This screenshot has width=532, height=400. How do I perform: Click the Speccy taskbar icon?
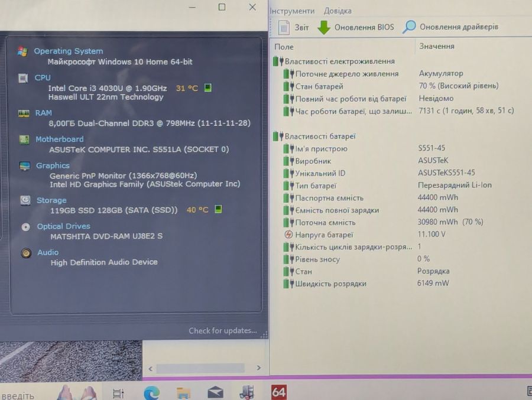(246, 392)
